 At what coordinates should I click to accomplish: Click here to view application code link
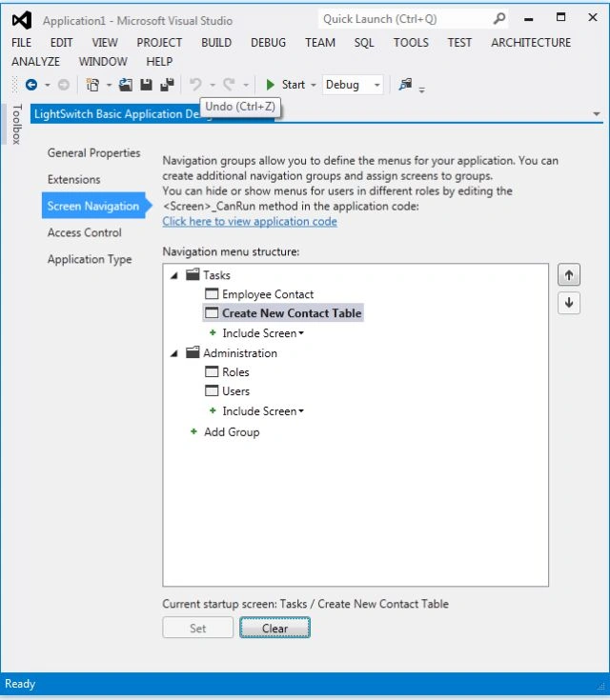250,221
